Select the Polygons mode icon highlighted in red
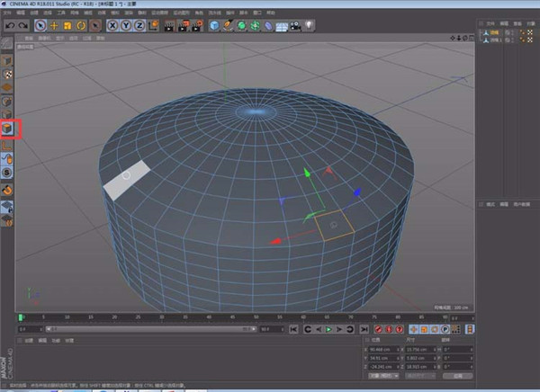Screen dimensions: 540x392 pyautogui.click(x=8, y=129)
